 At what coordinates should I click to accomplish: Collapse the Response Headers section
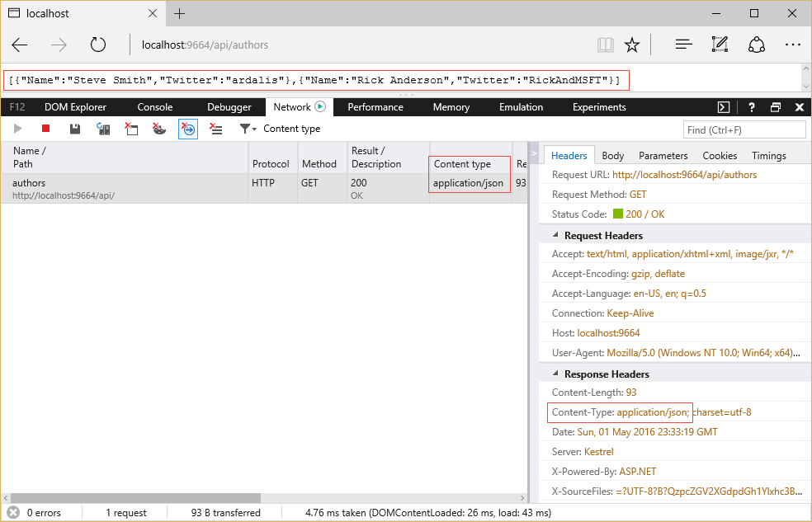coord(556,374)
